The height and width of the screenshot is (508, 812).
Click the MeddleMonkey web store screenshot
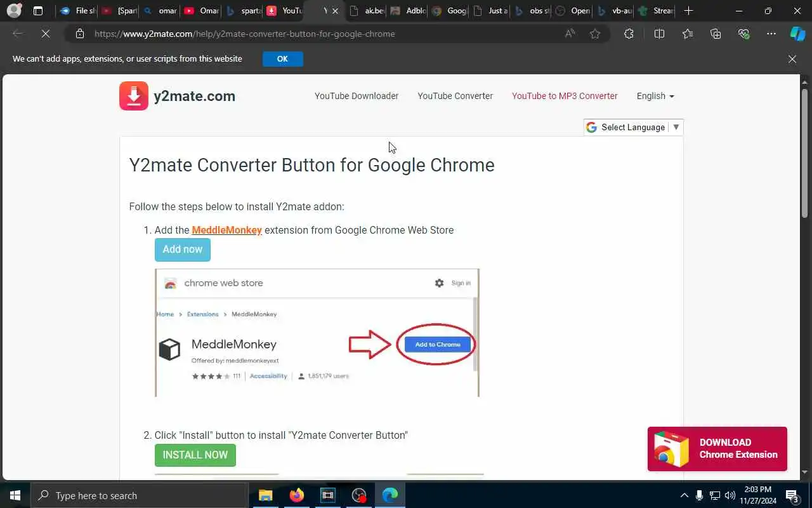click(x=317, y=333)
